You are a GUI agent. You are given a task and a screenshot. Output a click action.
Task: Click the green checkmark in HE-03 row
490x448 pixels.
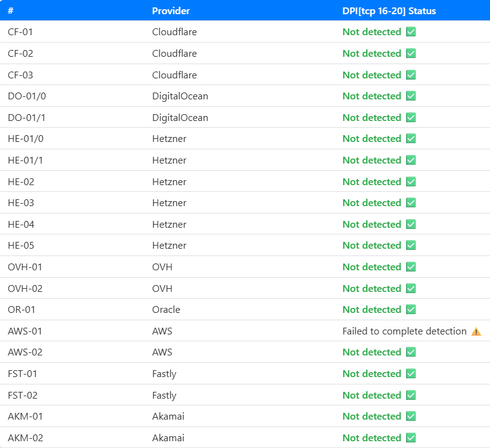pyautogui.click(x=411, y=203)
